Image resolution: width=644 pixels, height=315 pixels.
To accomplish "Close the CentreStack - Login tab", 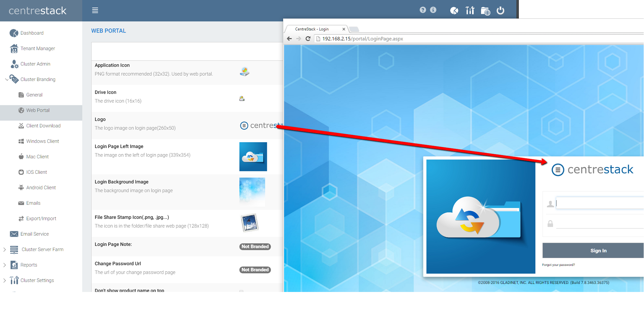I will tap(344, 29).
